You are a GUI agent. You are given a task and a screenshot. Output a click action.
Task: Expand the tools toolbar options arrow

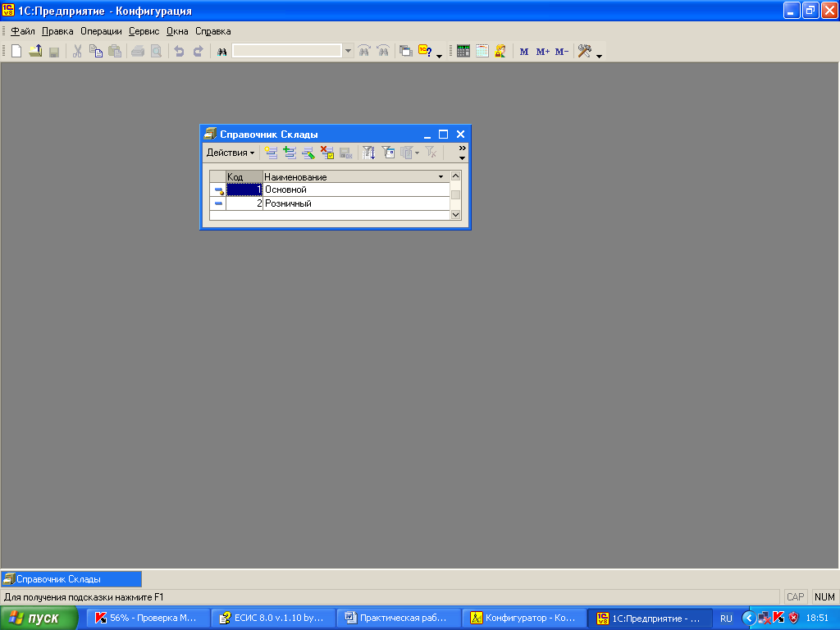(599, 56)
